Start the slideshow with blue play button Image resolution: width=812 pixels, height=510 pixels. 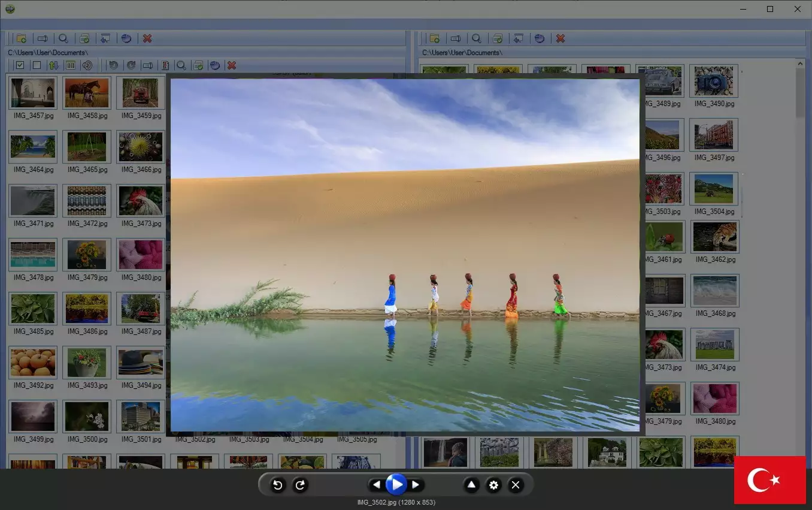tap(396, 484)
